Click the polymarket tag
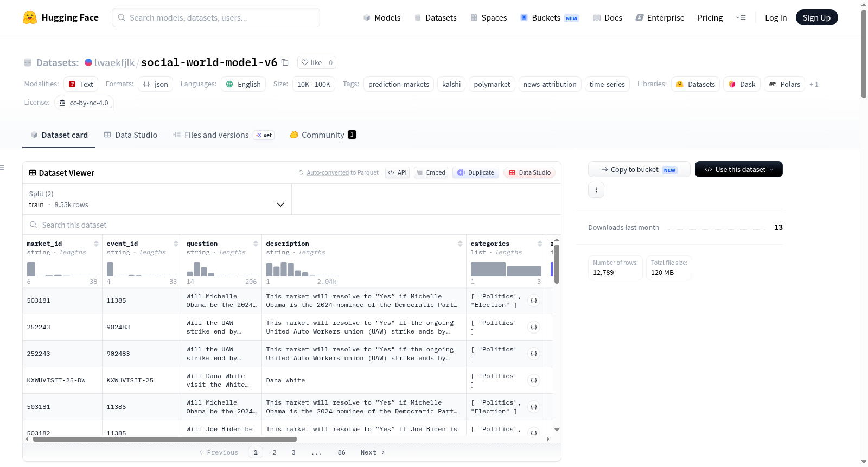The height and width of the screenshot is (467, 868). [492, 84]
